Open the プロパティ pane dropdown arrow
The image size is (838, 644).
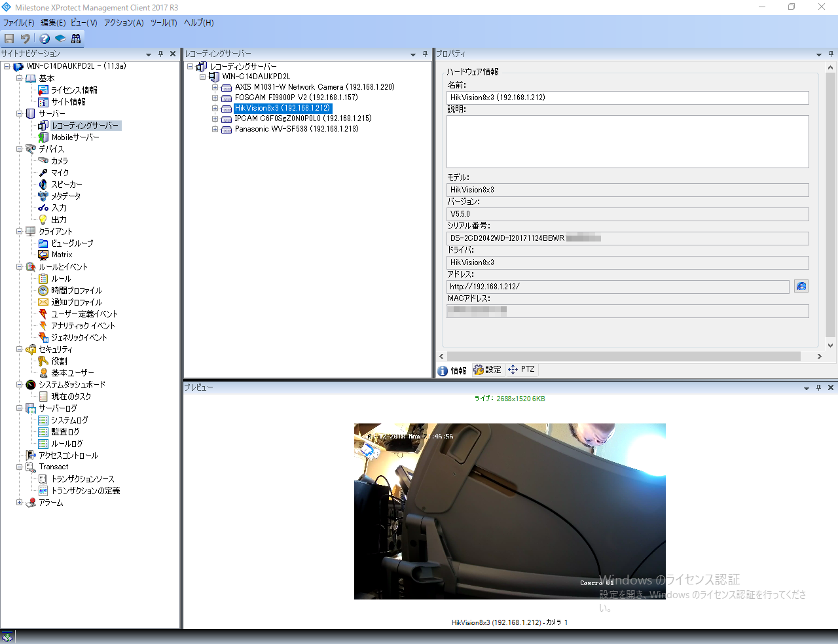click(x=819, y=54)
